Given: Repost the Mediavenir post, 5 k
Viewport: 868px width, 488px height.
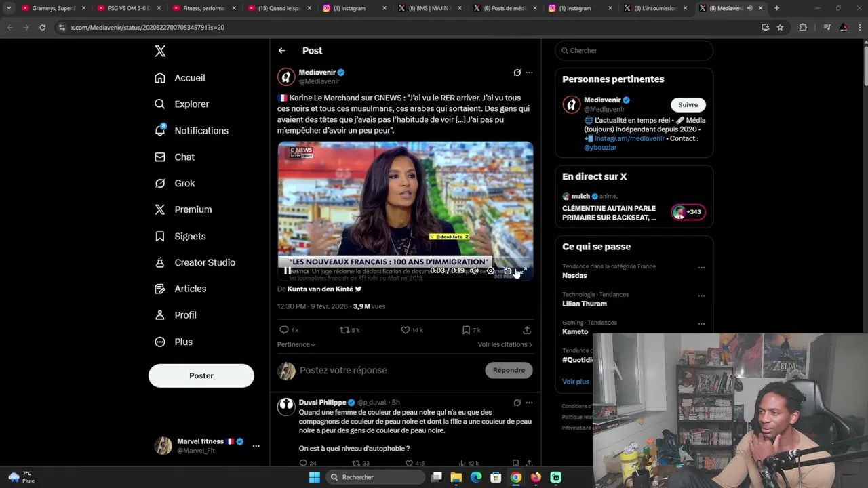Looking at the screenshot, I should pyautogui.click(x=350, y=330).
